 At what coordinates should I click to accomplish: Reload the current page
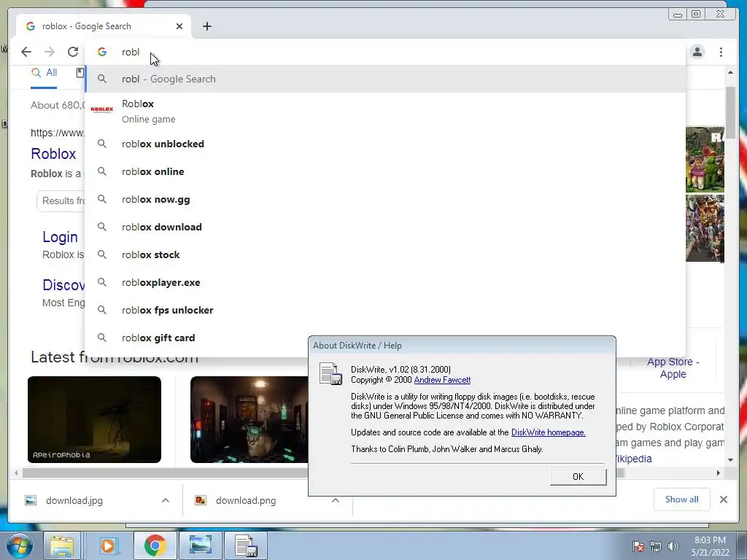click(73, 52)
